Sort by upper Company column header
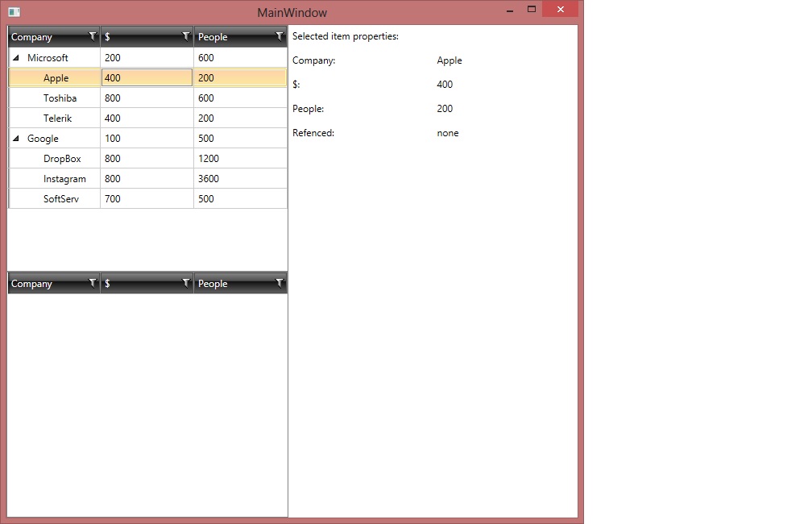Image resolution: width=812 pixels, height=524 pixels. coord(54,37)
